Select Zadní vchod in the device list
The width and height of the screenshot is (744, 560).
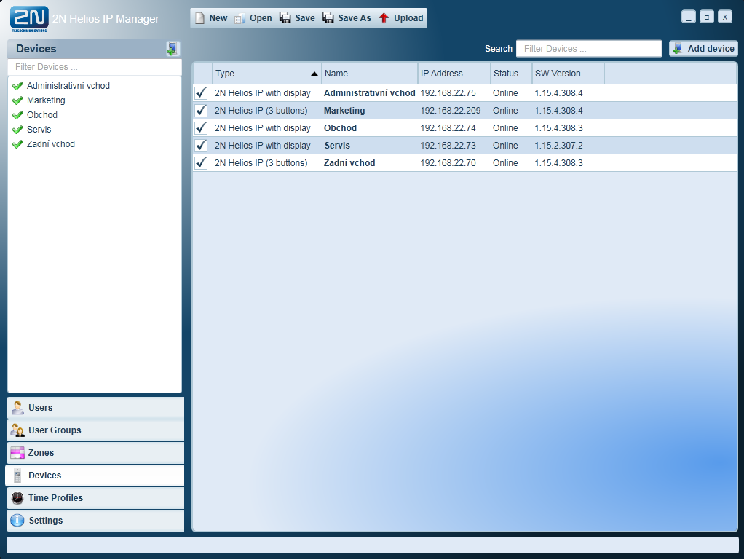(51, 144)
